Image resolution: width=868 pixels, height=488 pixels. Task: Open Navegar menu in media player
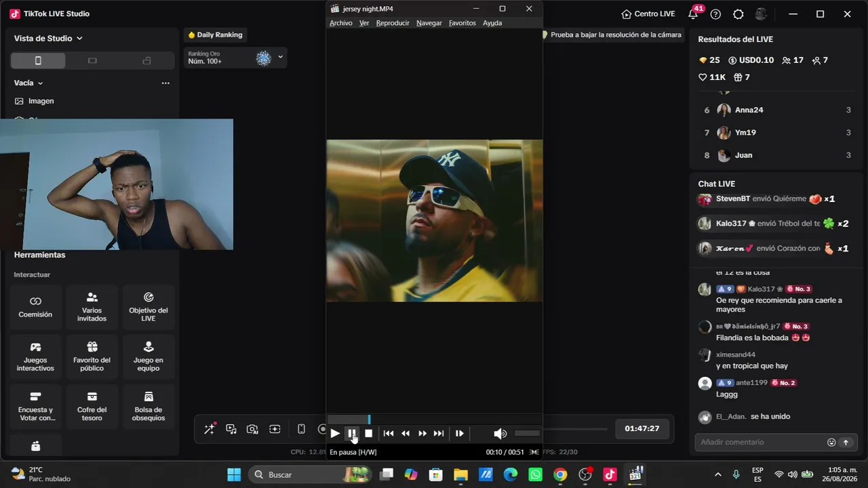pyautogui.click(x=429, y=23)
